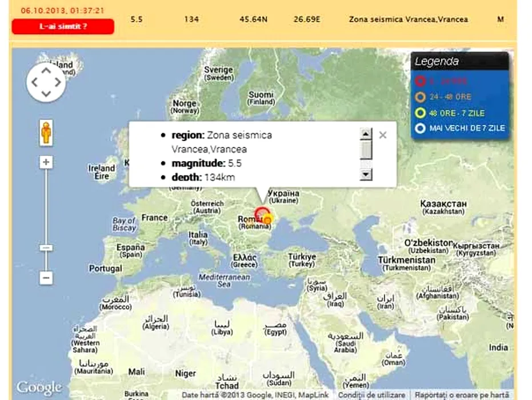The height and width of the screenshot is (400, 532).
Task: Click the red 'L-ai simtit ?' button
Action: [x=63, y=26]
